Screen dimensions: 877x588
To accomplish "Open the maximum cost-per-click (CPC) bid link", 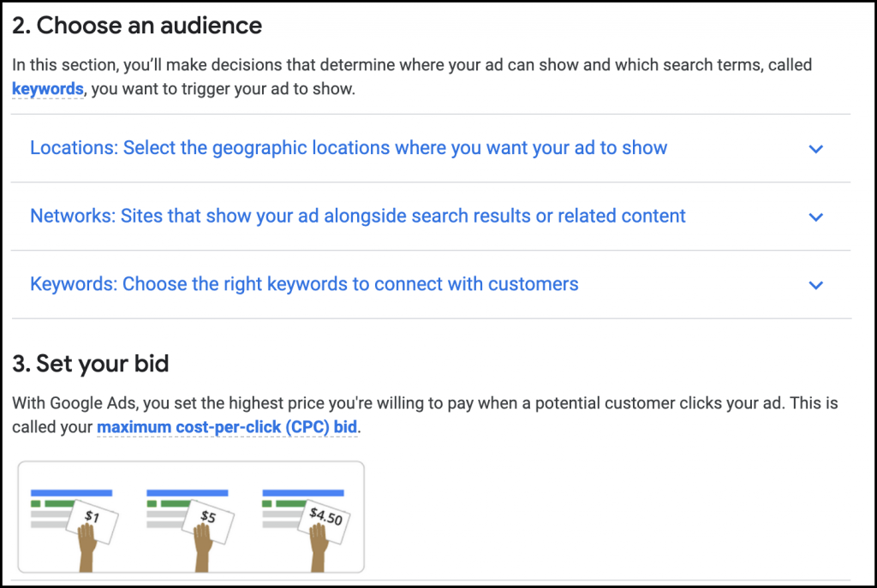I will [227, 426].
